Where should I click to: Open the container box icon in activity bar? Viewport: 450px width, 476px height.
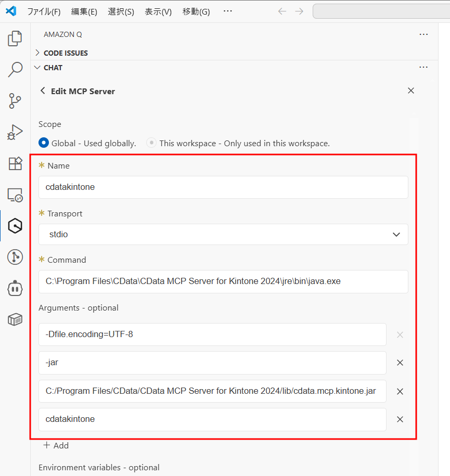click(x=15, y=319)
